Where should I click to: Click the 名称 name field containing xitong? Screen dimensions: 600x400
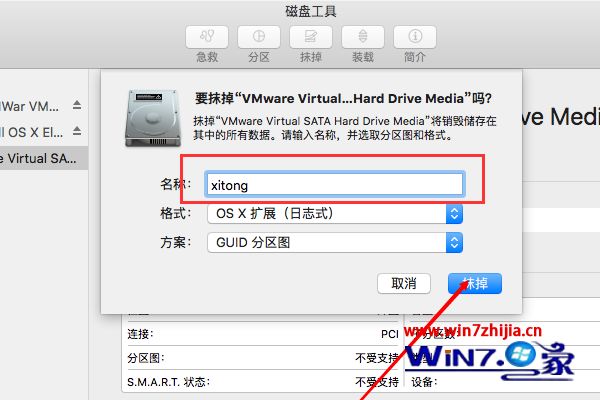pyautogui.click(x=335, y=184)
